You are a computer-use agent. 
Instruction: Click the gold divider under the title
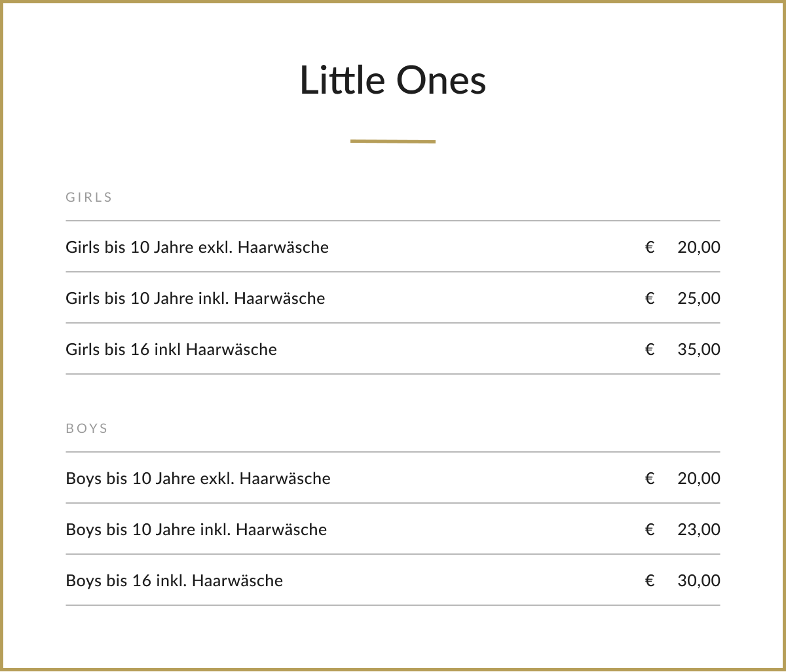[x=393, y=141]
